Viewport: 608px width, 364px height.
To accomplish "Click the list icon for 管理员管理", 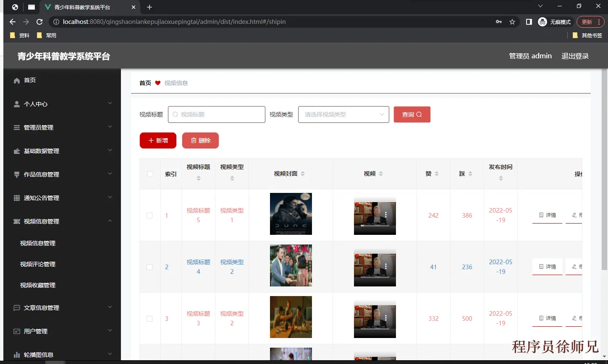I will (x=17, y=127).
